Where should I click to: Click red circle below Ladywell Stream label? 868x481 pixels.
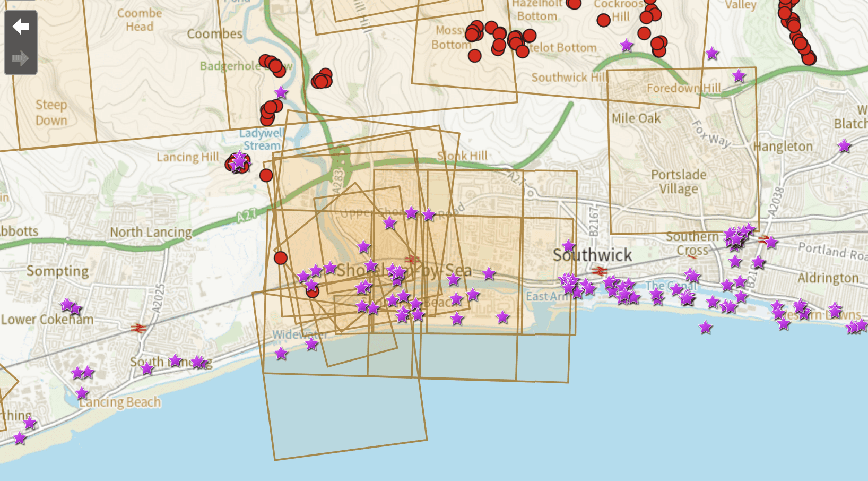coord(266,175)
